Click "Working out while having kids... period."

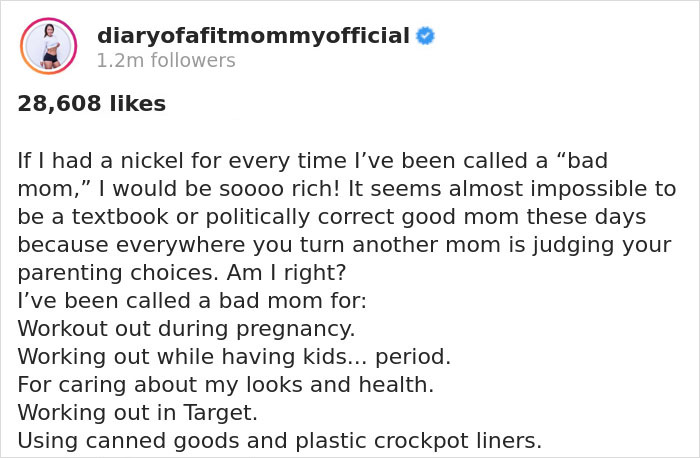tap(234, 357)
